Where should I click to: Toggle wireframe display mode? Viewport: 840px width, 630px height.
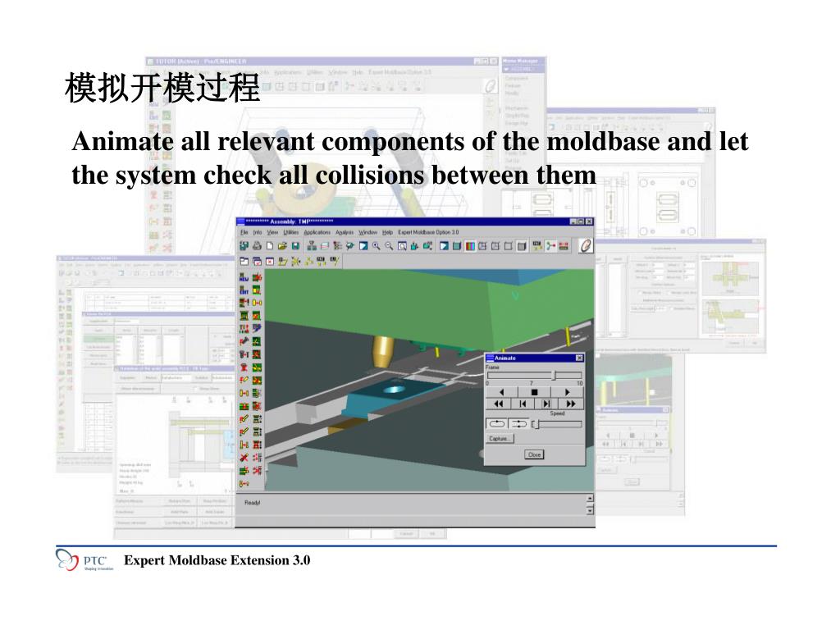tap(482, 246)
